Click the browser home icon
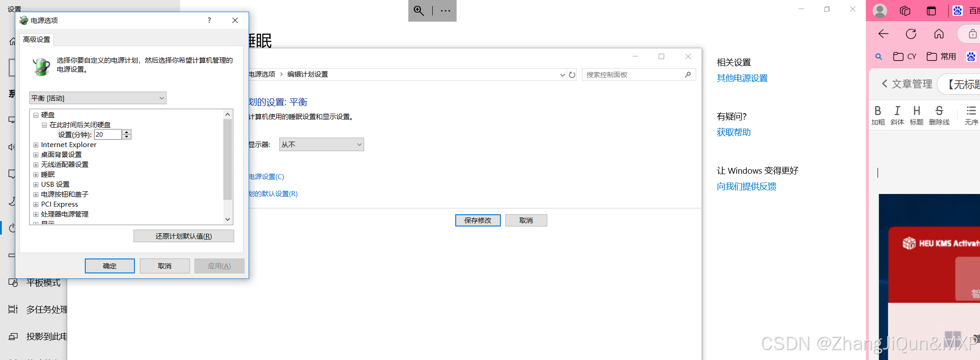The height and width of the screenshot is (360, 980). coord(939,34)
